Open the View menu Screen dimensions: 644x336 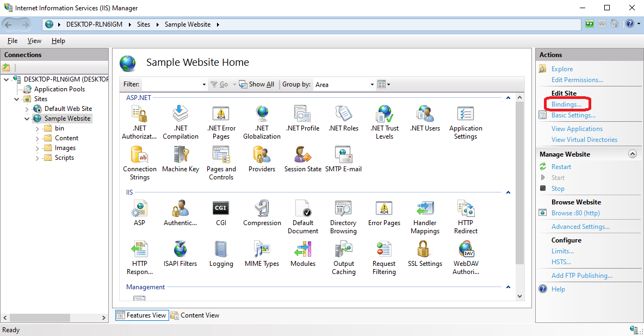tap(34, 41)
